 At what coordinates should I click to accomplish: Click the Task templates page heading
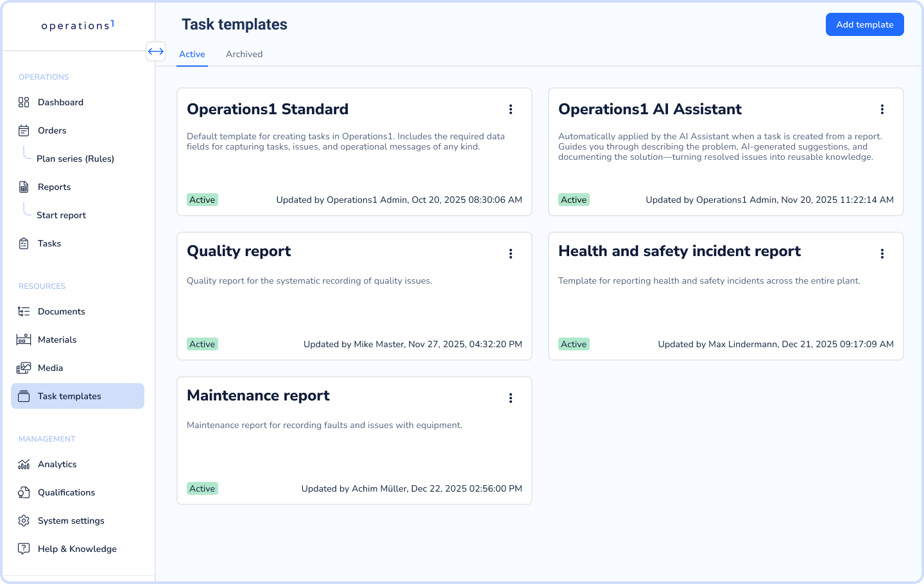coord(234,24)
